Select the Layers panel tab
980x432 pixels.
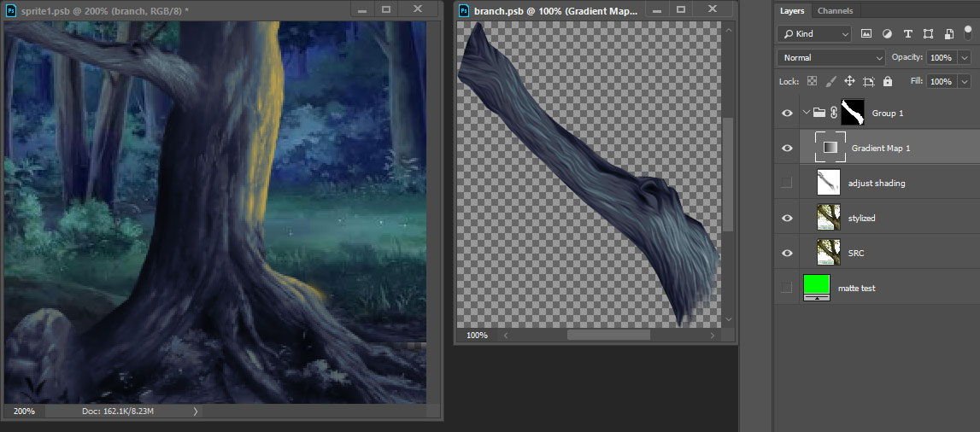click(792, 11)
